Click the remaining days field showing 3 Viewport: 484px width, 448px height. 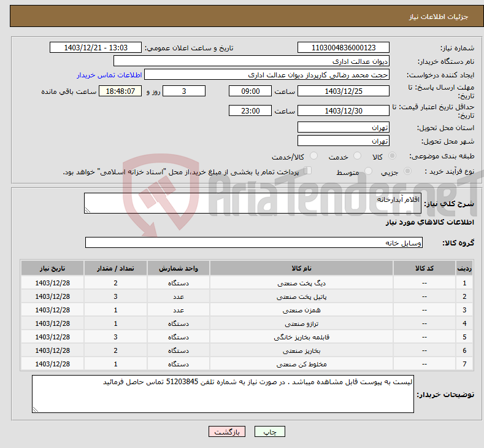click(x=184, y=91)
